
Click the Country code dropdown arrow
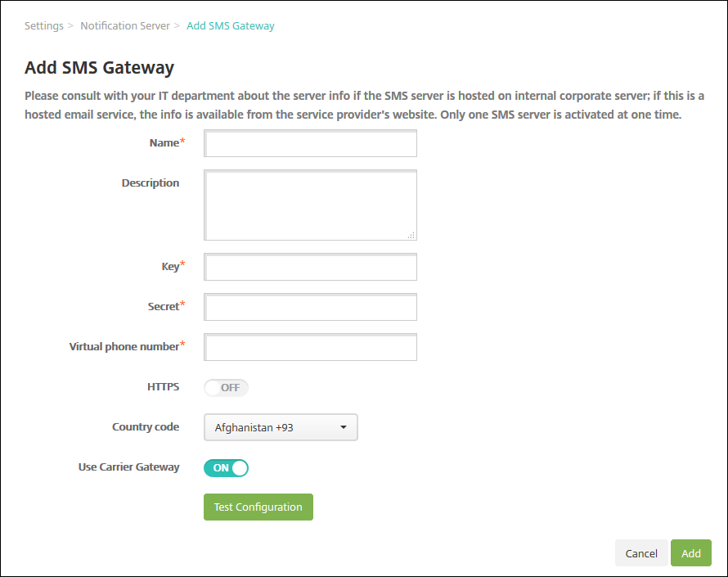click(344, 427)
